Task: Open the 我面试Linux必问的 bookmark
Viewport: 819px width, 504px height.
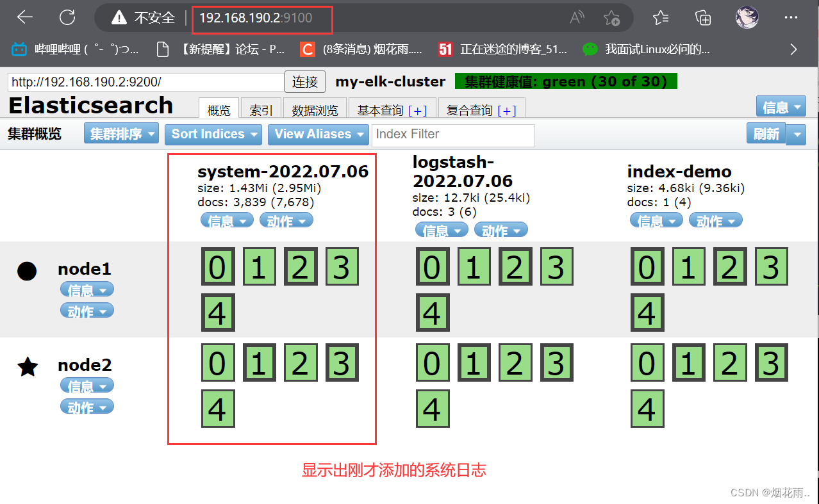Action: coord(646,49)
